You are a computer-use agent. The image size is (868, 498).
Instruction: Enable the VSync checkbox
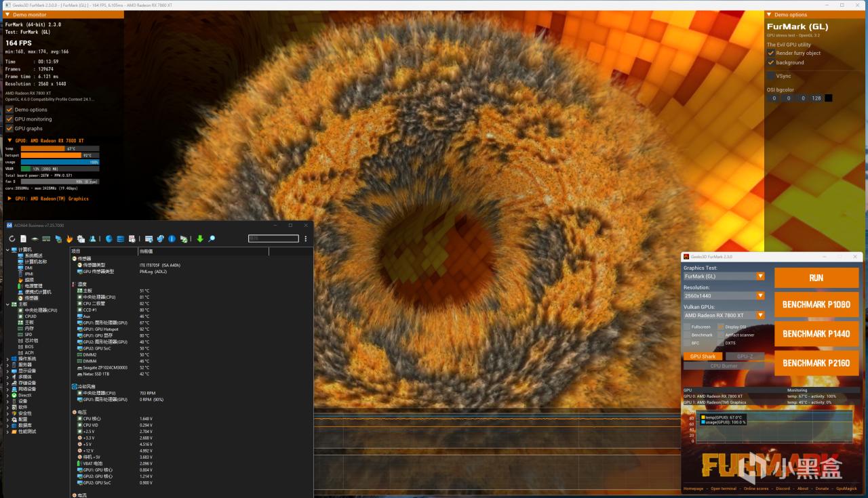pos(771,76)
